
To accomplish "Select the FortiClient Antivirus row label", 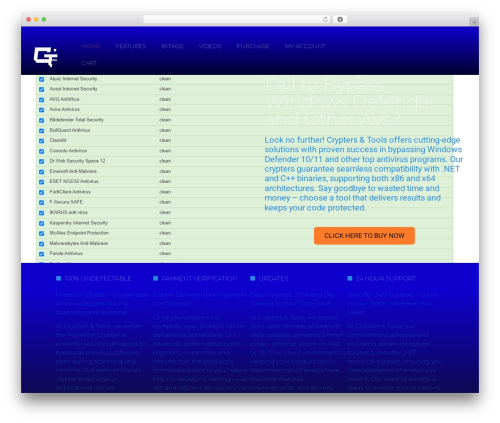I will [70, 192].
